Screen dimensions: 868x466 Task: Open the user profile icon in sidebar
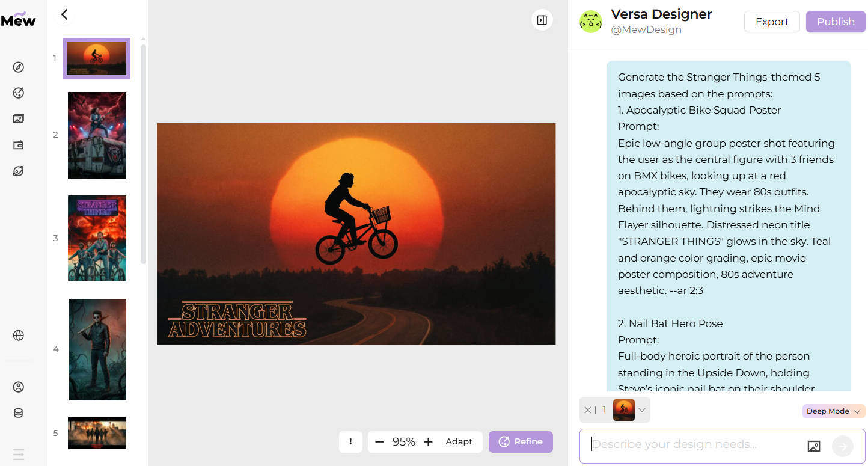19,387
